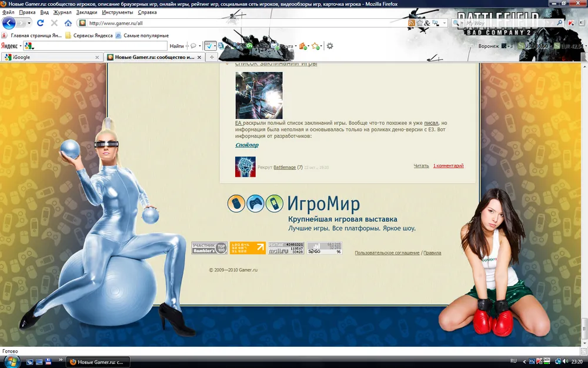Screen dimensions: 588x368
Task: Click the RSS feed icon in address bar
Action: pyautogui.click(x=412, y=23)
